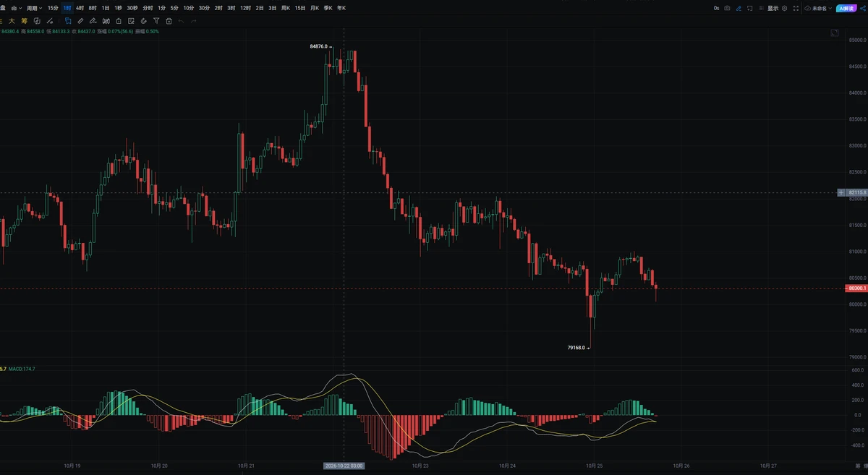
Task: Click the lock drawings icon
Action: click(119, 21)
